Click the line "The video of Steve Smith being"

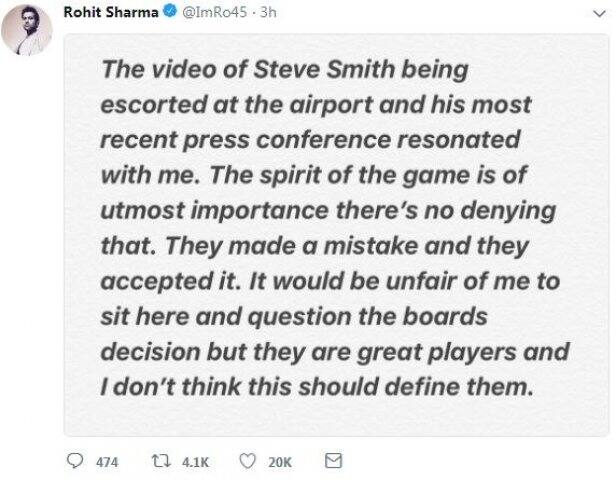click(285, 70)
